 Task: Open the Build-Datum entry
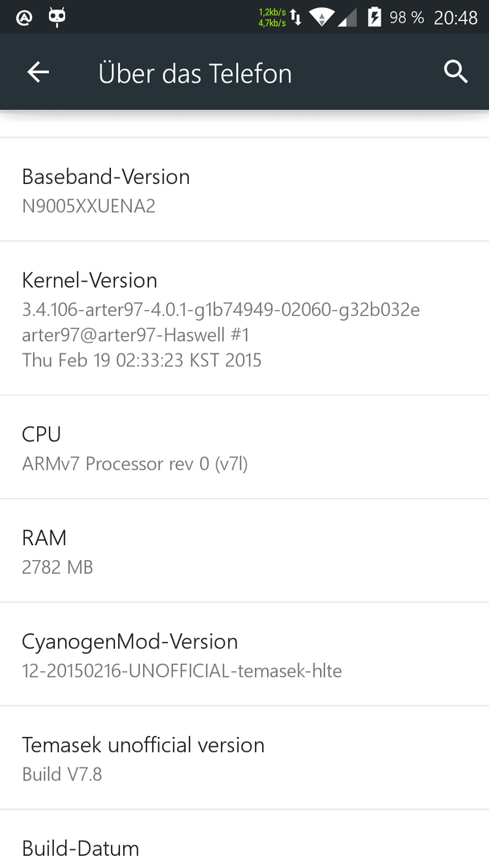pyautogui.click(x=244, y=839)
